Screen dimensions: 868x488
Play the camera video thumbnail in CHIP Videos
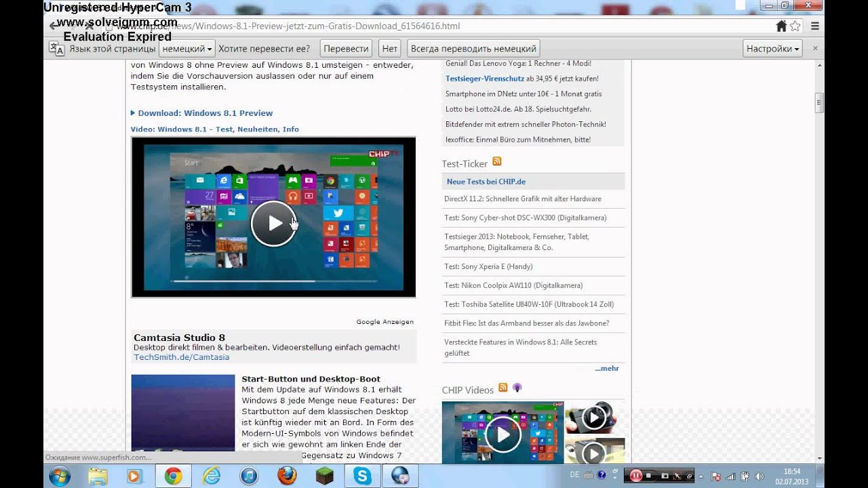click(x=594, y=418)
